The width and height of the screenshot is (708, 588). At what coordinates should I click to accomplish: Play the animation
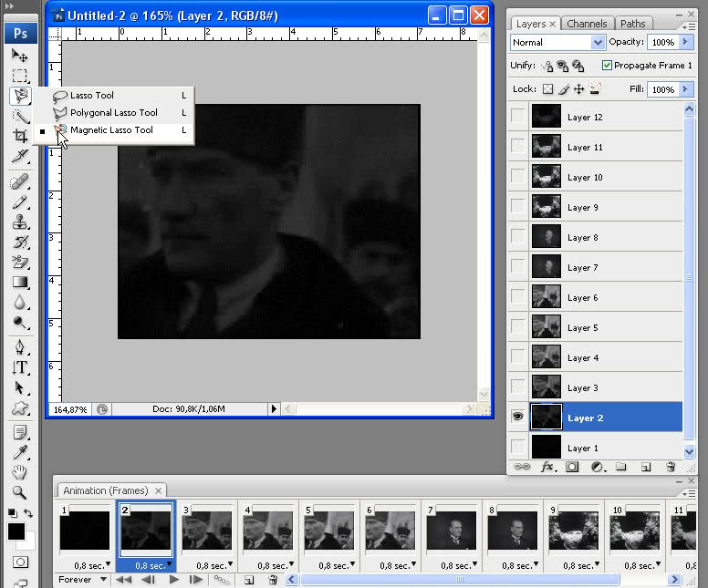(173, 579)
